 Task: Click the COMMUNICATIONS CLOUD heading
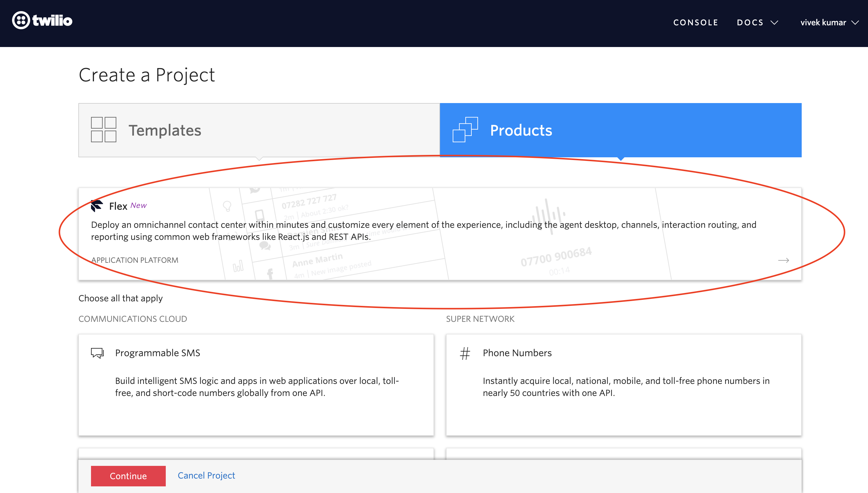point(133,319)
